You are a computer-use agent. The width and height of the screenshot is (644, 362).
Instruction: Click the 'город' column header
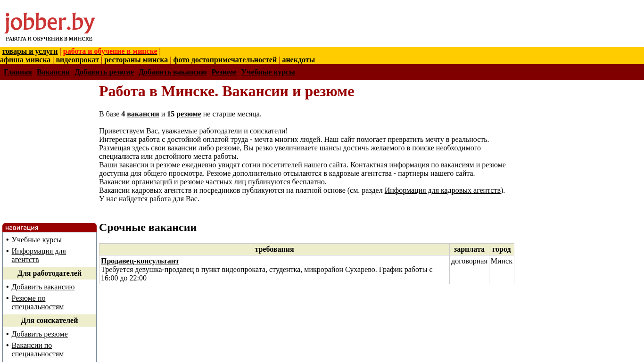tap(502, 249)
